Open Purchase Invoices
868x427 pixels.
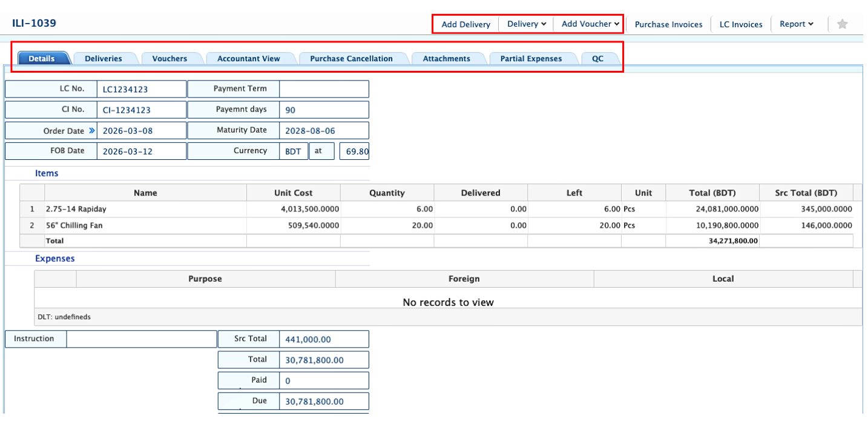668,24
